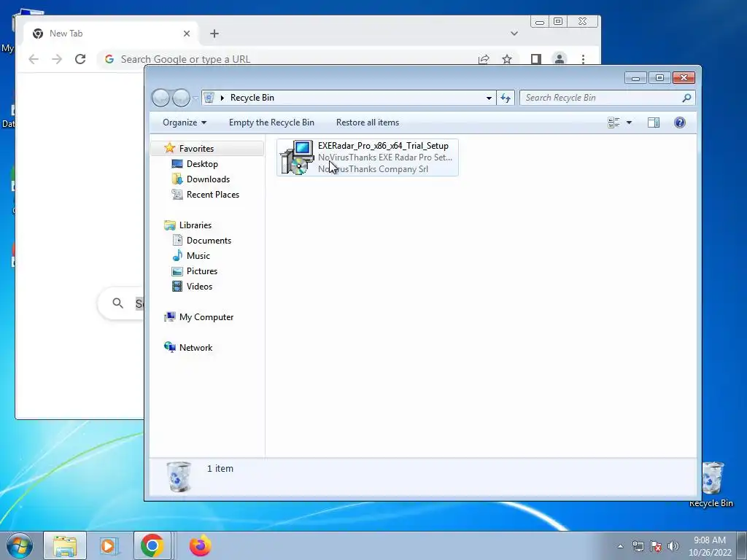Screen dimensions: 747x560
Task: Open the clock showing 9:08 AM
Action: coord(710,546)
